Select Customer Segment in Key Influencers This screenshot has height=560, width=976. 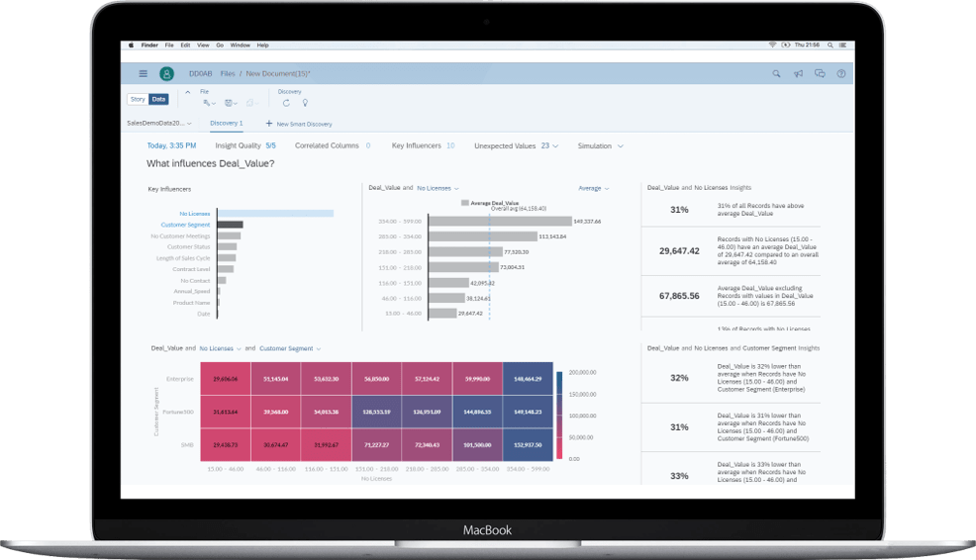(x=185, y=225)
